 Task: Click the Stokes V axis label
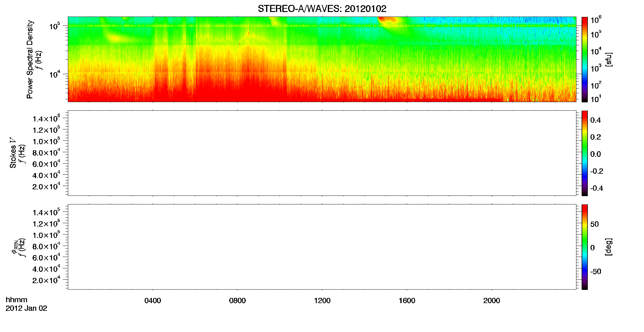13,153
